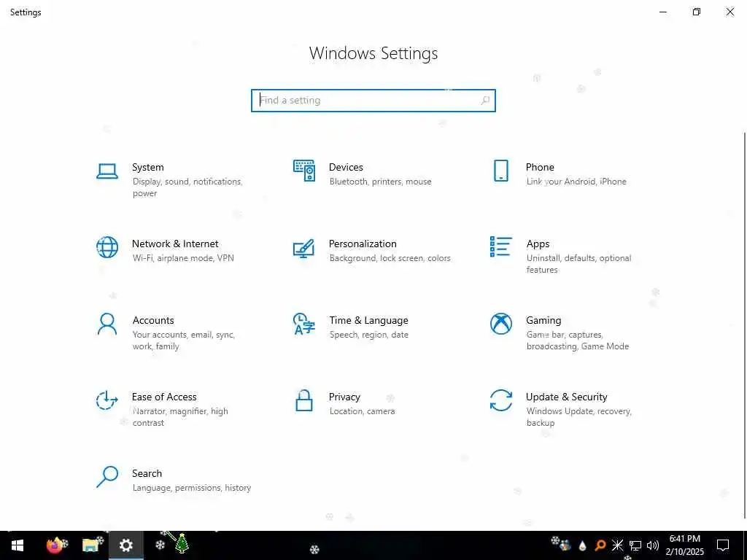Click the magnifier in the search box
Viewport: 747px width, 560px height.
tap(485, 101)
